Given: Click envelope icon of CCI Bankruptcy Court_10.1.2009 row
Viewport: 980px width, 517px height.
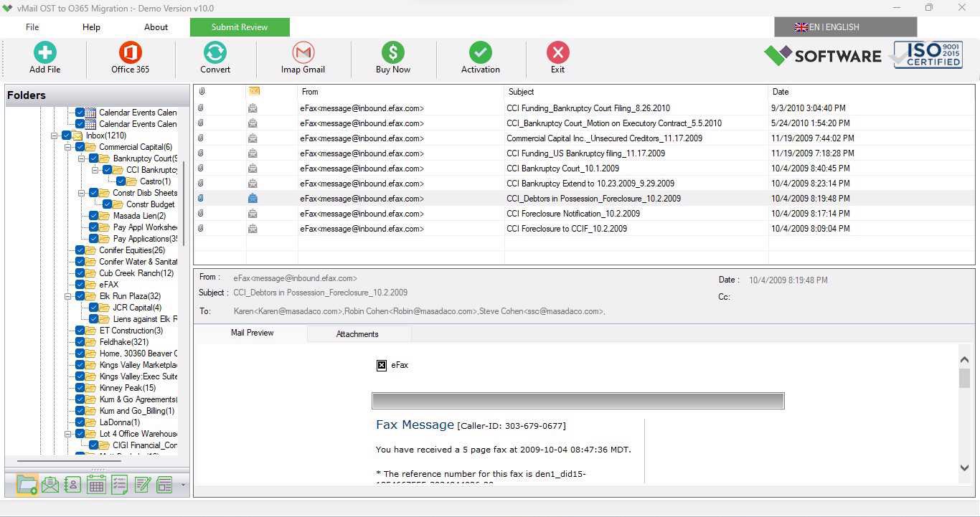Looking at the screenshot, I should 253,169.
